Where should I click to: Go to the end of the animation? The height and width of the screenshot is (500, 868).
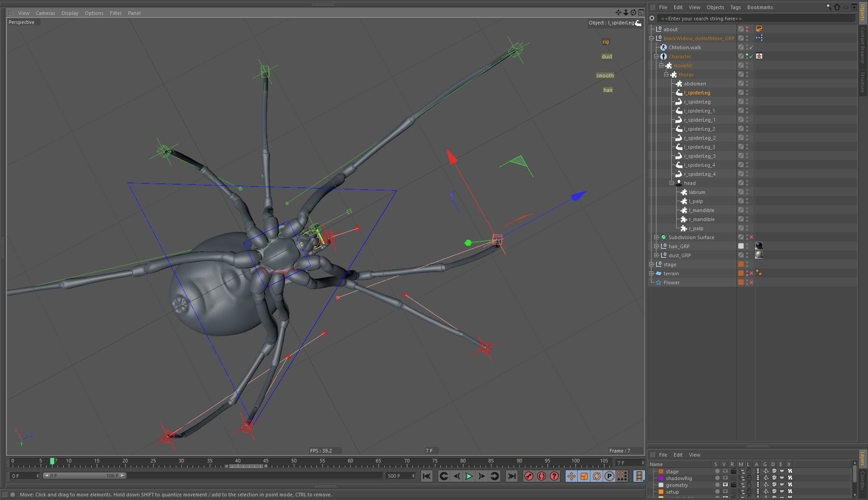click(x=512, y=476)
